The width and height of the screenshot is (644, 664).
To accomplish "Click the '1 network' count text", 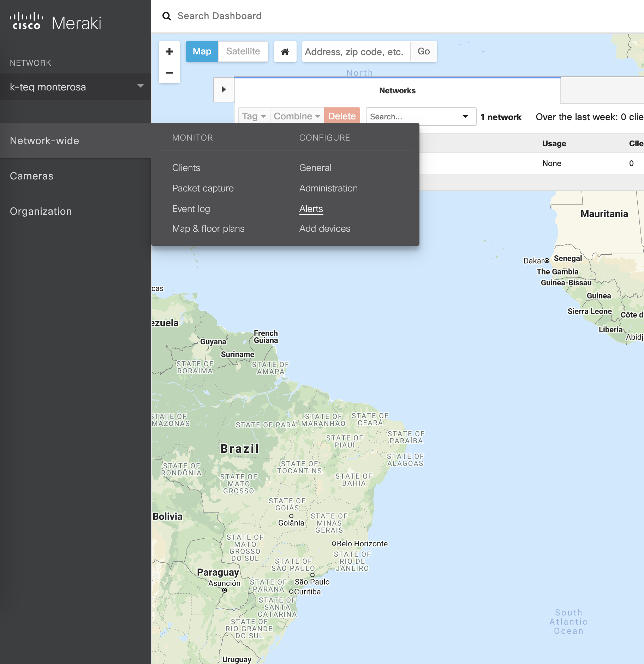I will (x=501, y=117).
